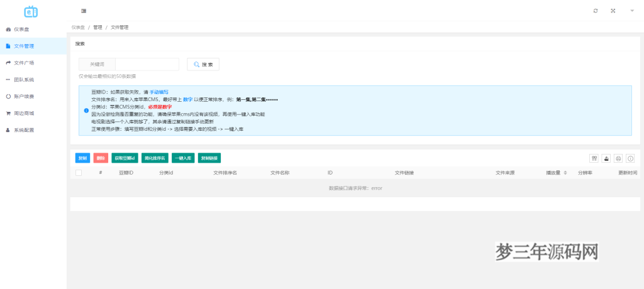Click the 分类id column header
644x289 pixels.
pyautogui.click(x=166, y=173)
